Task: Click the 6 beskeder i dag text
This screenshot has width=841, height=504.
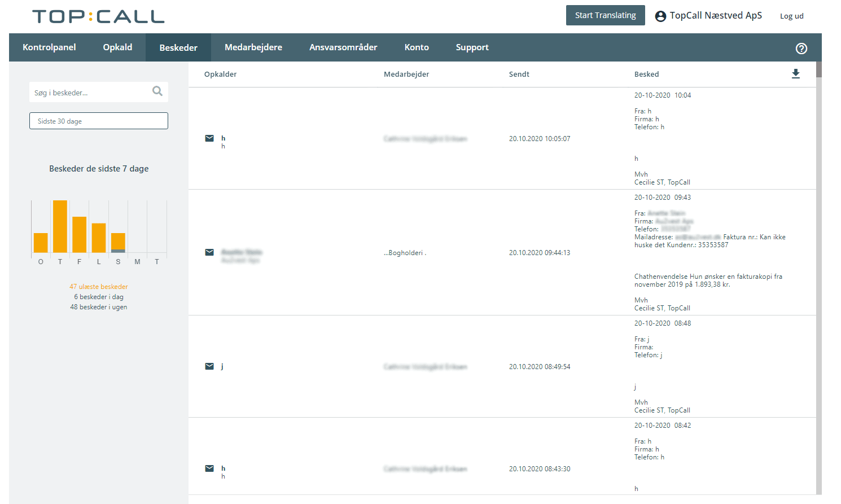Action: pyautogui.click(x=99, y=297)
